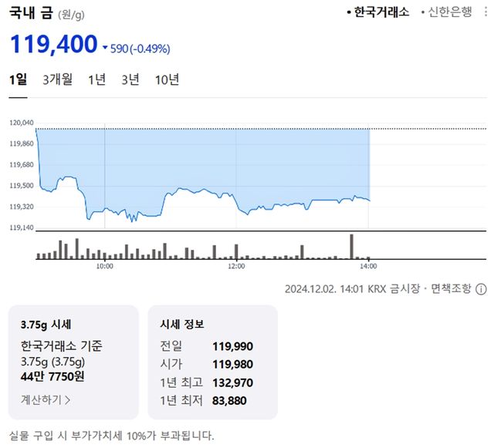Click the tallest volume bar near 14:00
Screen dimensions: 494x448
pos(352,247)
